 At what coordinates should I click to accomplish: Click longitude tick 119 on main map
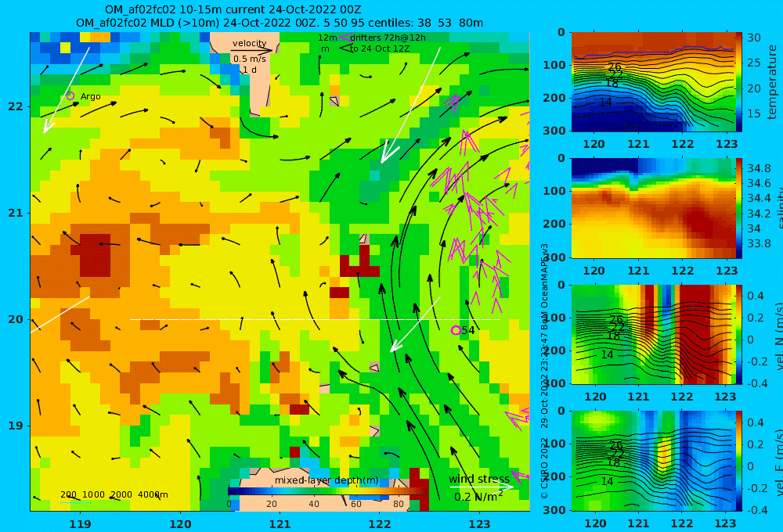click(x=80, y=524)
